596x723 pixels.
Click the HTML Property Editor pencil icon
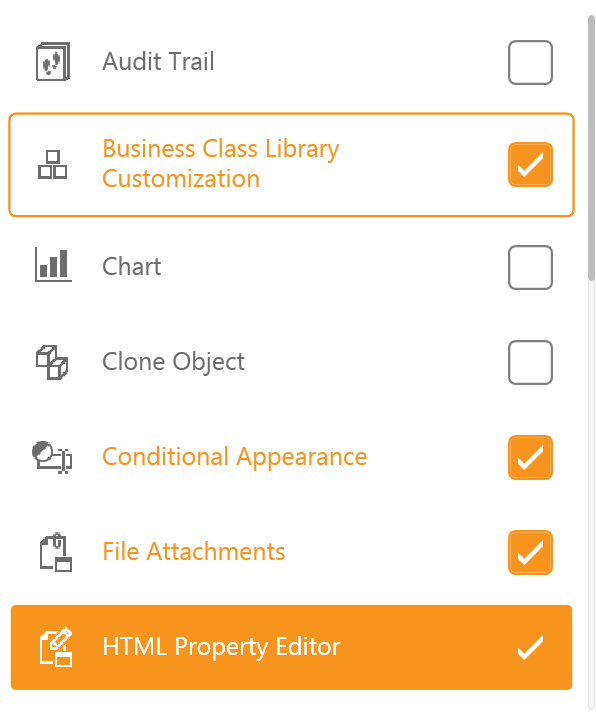[x=56, y=647]
